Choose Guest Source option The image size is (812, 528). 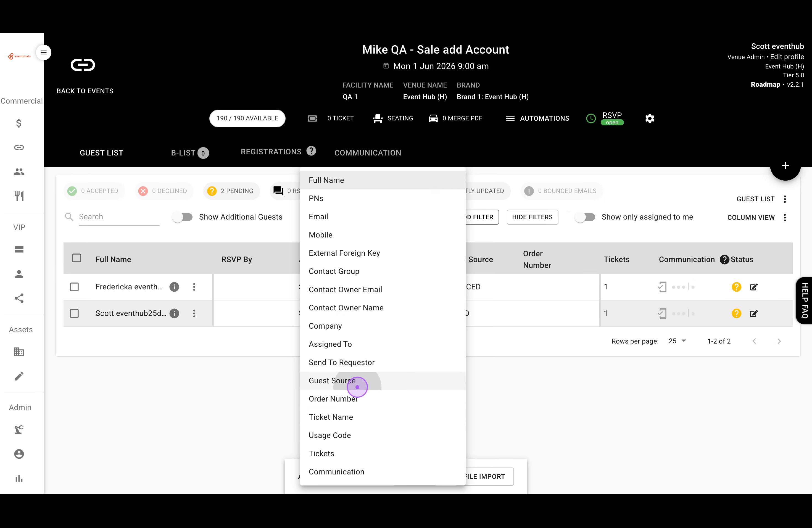pyautogui.click(x=383, y=381)
